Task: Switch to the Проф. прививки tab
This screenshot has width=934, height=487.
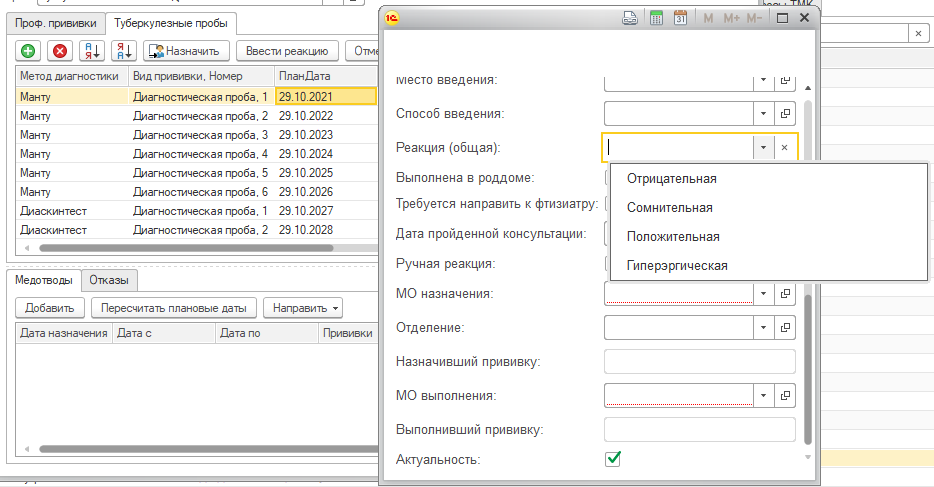Action: (54, 22)
